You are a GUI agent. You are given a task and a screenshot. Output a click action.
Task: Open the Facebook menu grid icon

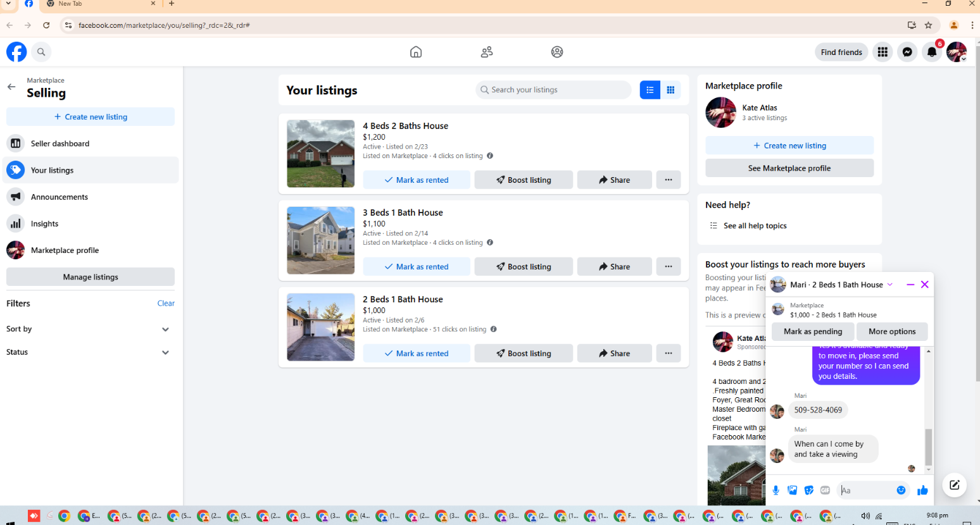point(883,52)
